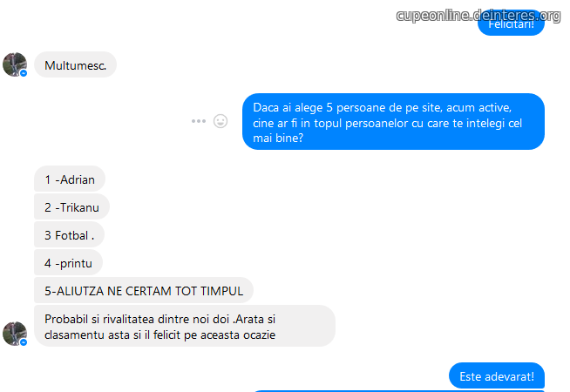The image size is (570, 392).
Task: Select the Felicitari message bubble
Action: 511,24
